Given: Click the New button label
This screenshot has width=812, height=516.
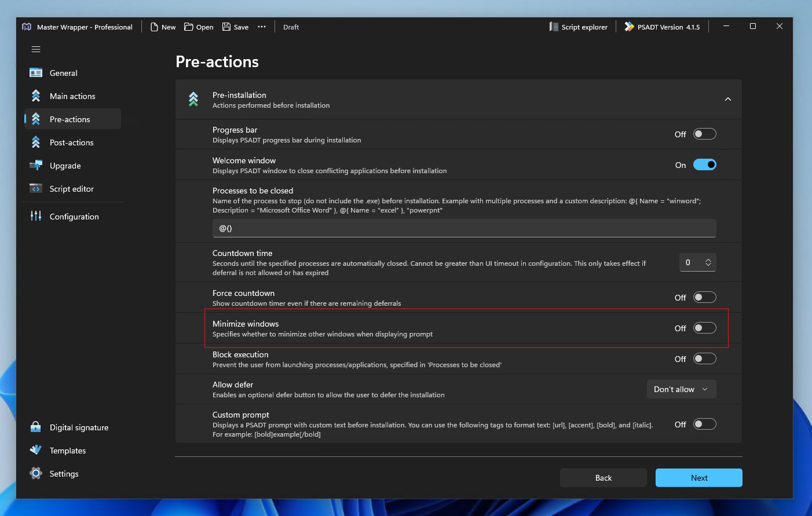Looking at the screenshot, I should (169, 27).
